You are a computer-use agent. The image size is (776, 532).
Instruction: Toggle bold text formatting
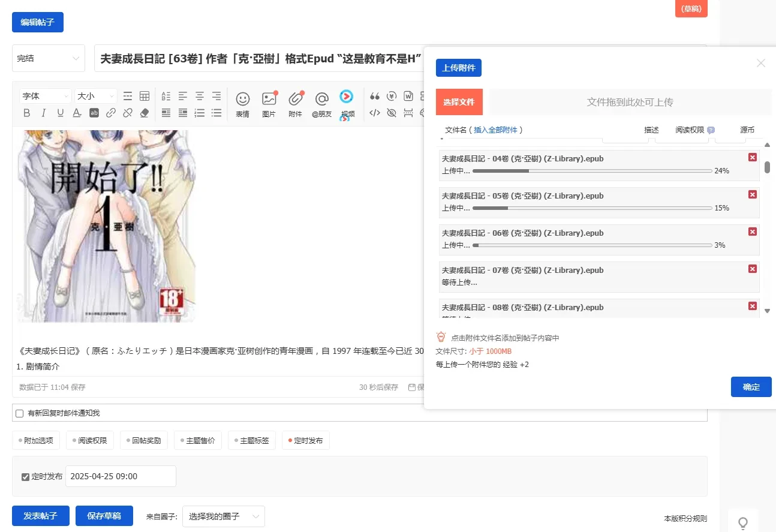pyautogui.click(x=26, y=113)
